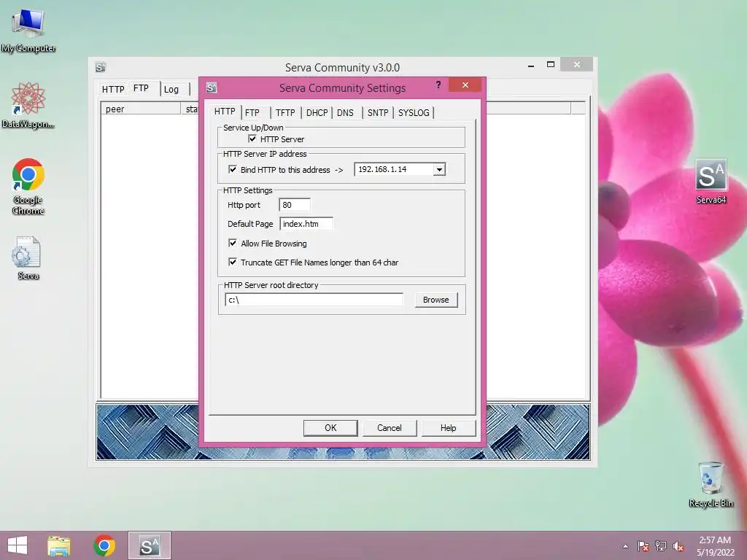747x560 pixels.
Task: Click the Settings dialog title bar icon
Action: [x=212, y=87]
